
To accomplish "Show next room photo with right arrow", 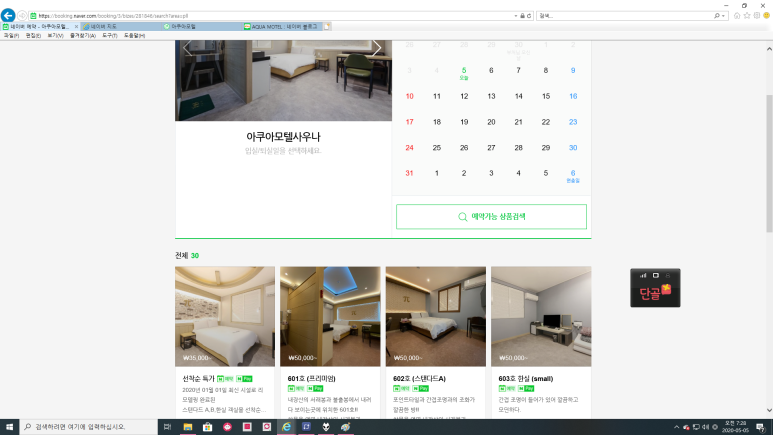I will pos(377,48).
